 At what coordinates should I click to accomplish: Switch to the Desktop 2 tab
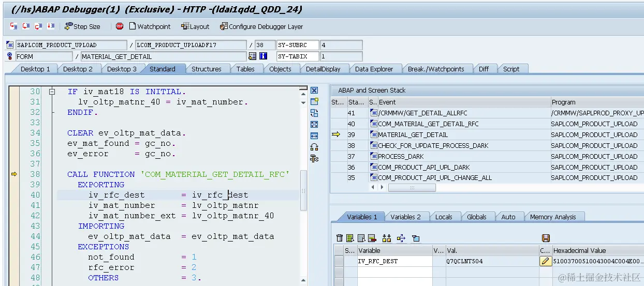(78, 69)
